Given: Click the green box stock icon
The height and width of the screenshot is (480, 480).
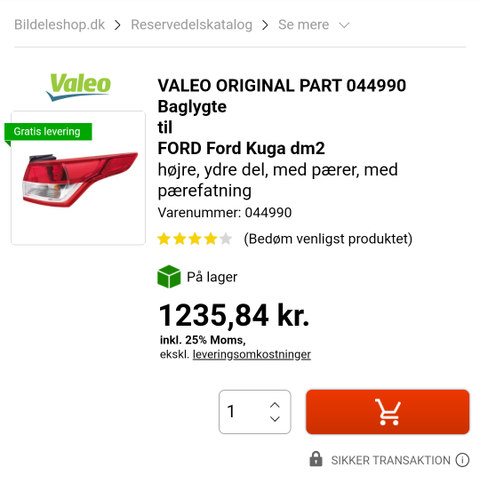Looking at the screenshot, I should 169,277.
